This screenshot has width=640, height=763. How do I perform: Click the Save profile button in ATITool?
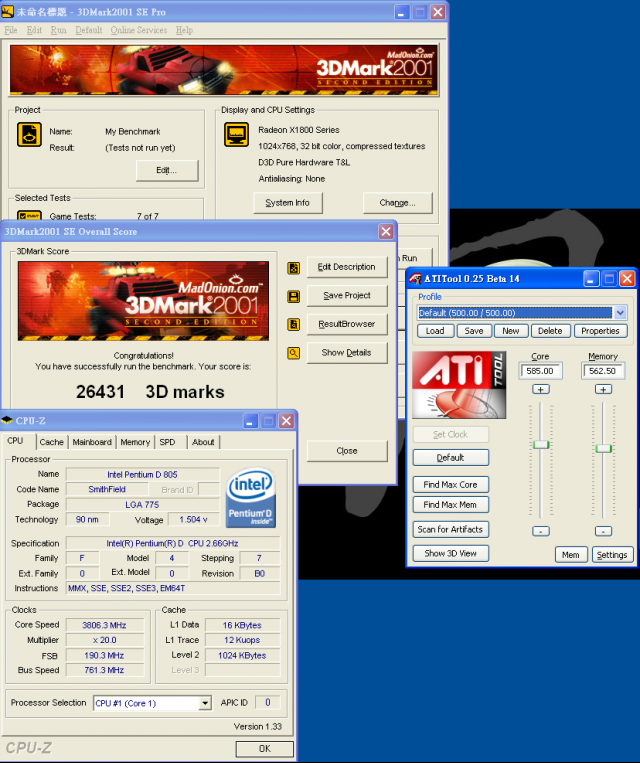click(x=474, y=331)
